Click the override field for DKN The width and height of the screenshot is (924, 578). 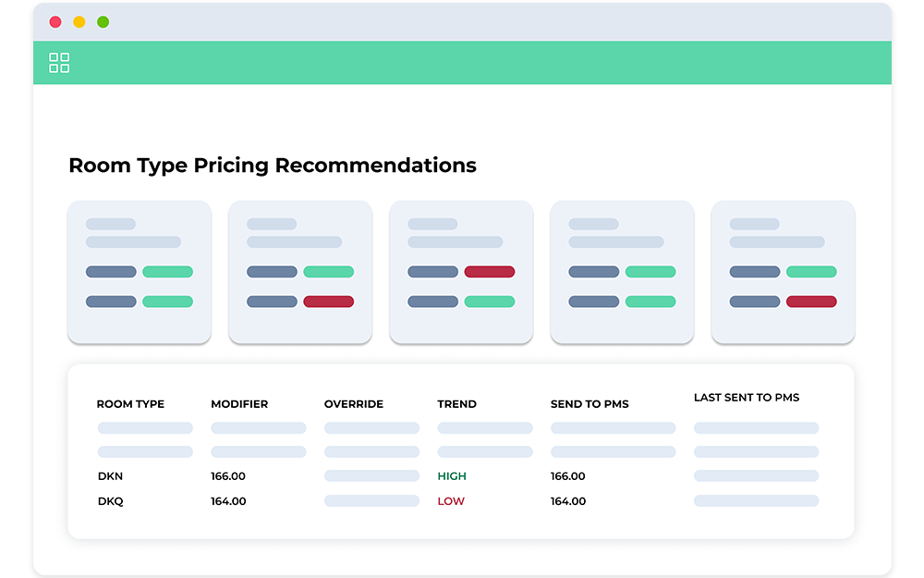[371, 476]
